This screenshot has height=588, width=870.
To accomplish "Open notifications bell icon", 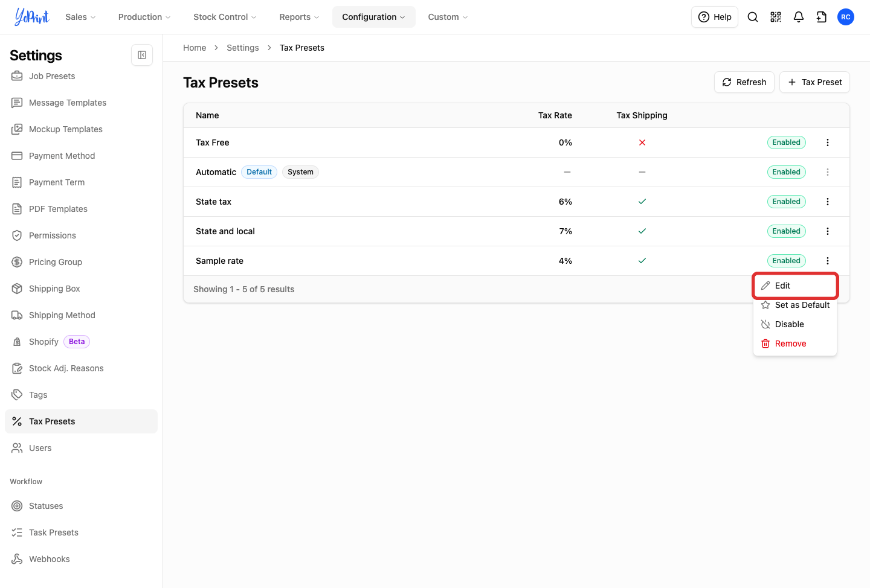I will 799,17.
